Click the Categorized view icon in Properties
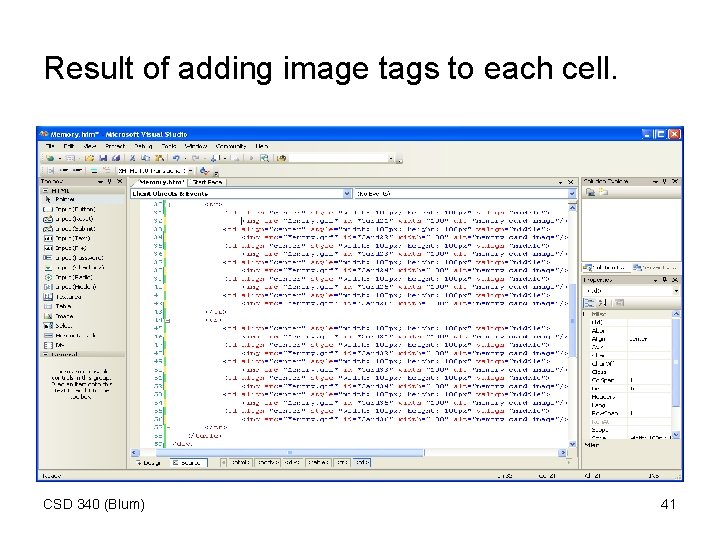720x540 pixels. click(590, 303)
